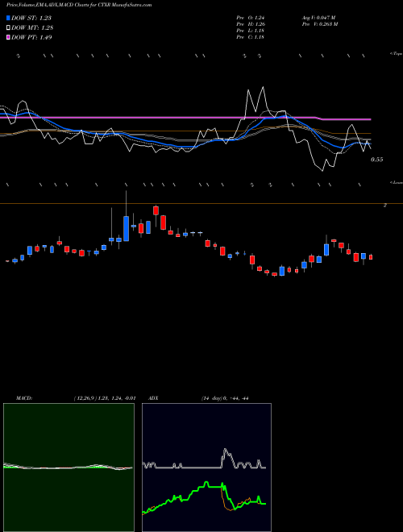Click ADX parameters '(14 day) 0, +44, -44'
The width and height of the screenshot is (403, 532).
225,398
